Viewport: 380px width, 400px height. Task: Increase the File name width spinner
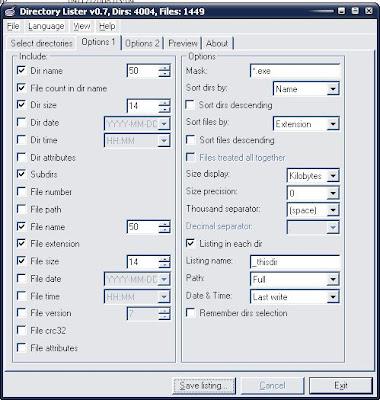click(164, 224)
